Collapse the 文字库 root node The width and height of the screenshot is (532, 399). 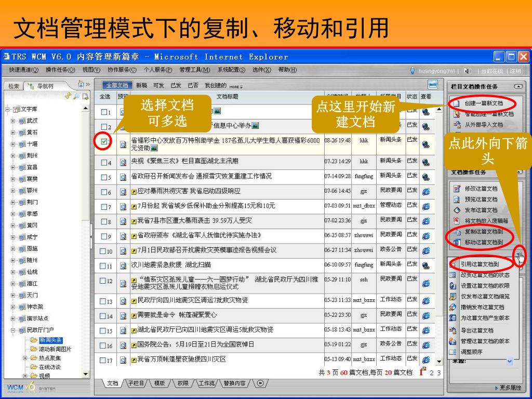coord(7,109)
